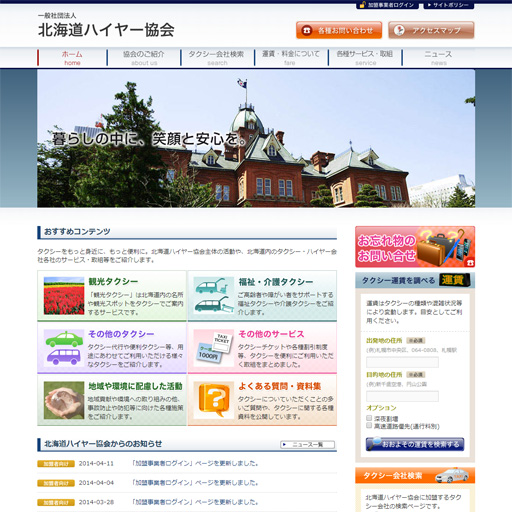Open the その他のタクシー heading link
This screenshot has height=512, width=512.
point(121,334)
